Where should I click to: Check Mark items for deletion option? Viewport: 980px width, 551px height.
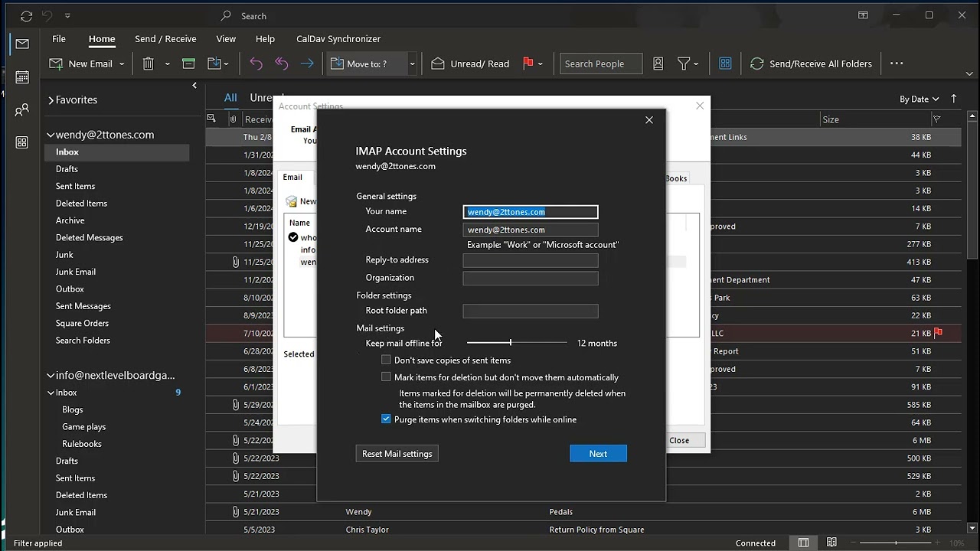point(386,377)
